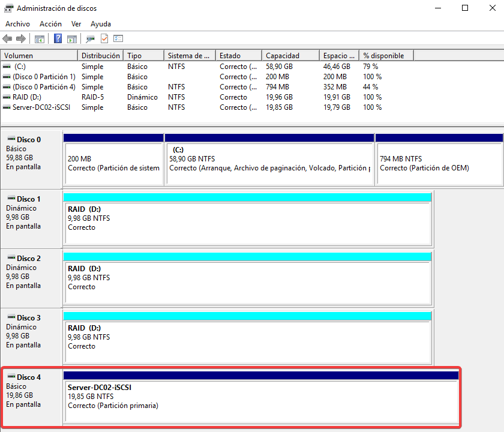Screen dimensions: 504x432
Task: Open the Acción menu
Action: click(x=50, y=24)
